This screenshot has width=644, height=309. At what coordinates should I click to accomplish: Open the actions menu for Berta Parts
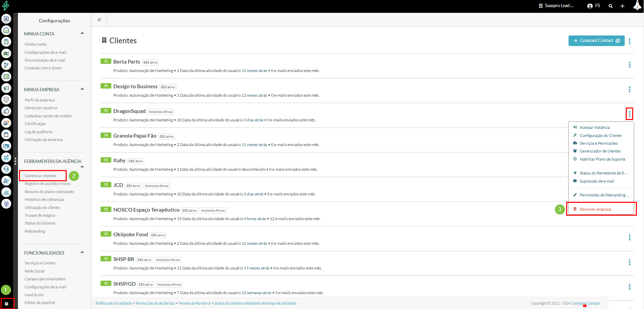coord(629,65)
